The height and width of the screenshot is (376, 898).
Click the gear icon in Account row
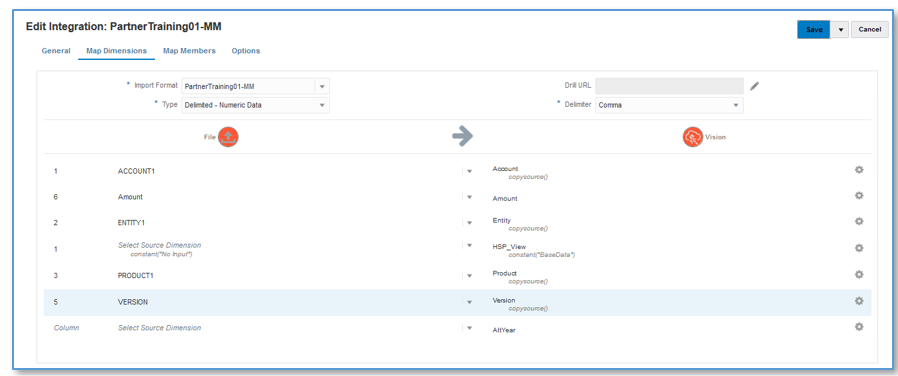click(x=858, y=170)
